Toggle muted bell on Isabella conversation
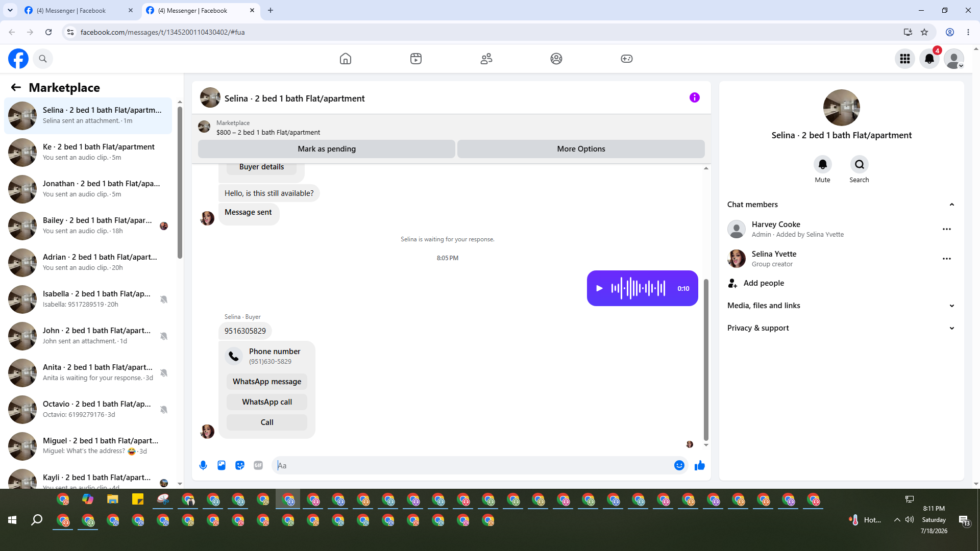 [x=164, y=299]
